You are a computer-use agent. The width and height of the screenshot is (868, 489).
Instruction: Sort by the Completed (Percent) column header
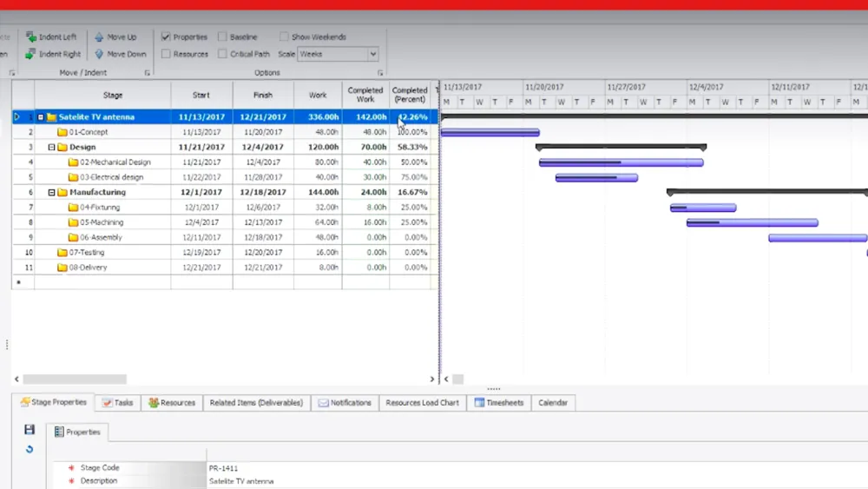pyautogui.click(x=410, y=95)
